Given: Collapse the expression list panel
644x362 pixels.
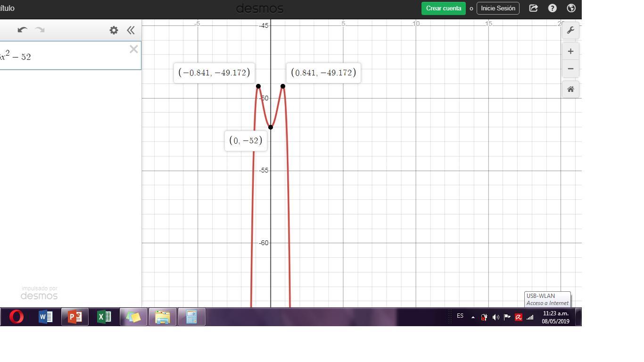Looking at the screenshot, I should point(131,30).
